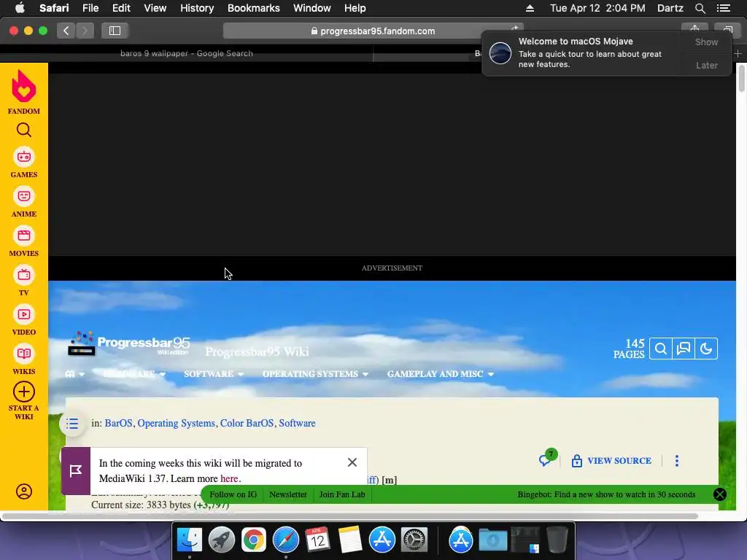Expand the Operating Systems dropdown
The width and height of the screenshot is (747, 560).
315,374
